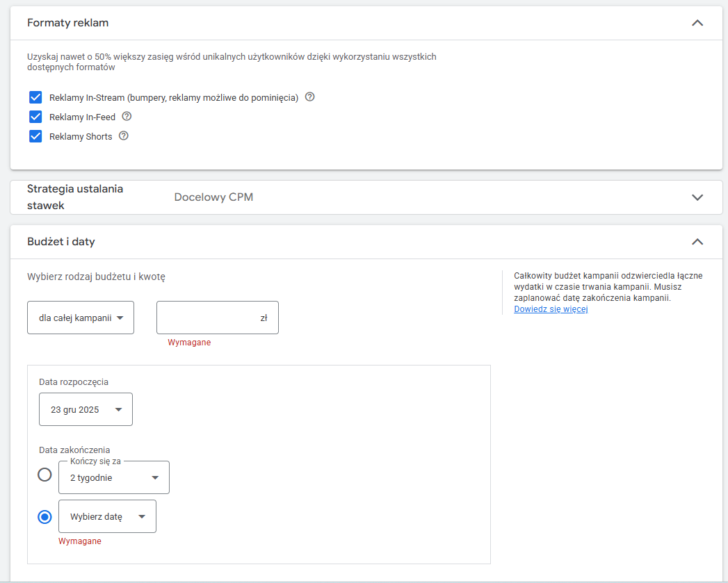Open start date dropdown '23 gru 2025'
Screen dimensions: 728x583
coord(86,409)
